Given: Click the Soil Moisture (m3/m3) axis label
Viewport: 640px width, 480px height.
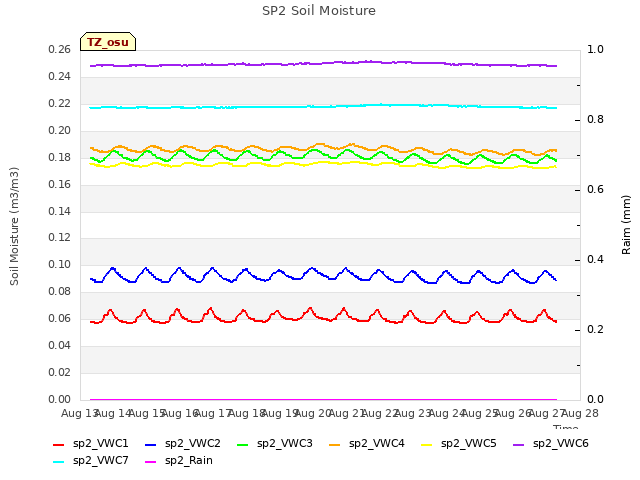Looking at the screenshot, I should tap(14, 226).
